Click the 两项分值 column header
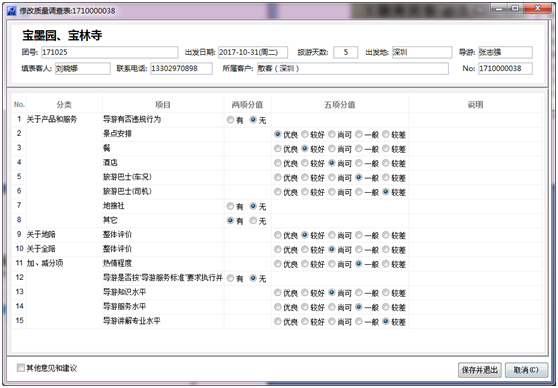Screen dimensions: 558x388 click(x=247, y=104)
